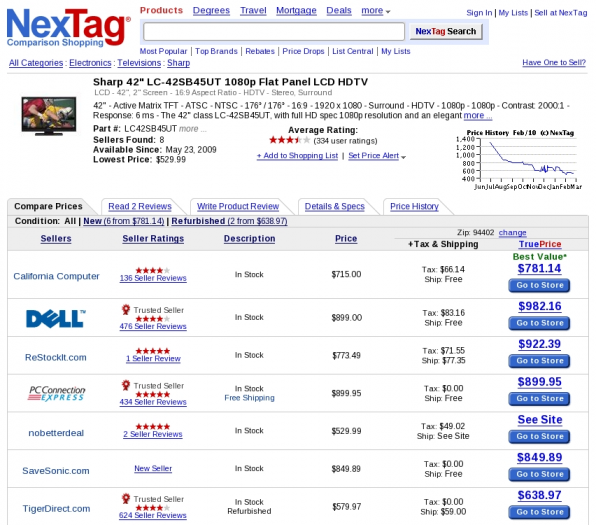
Task: Change the zip code 94402
Action: (x=512, y=232)
